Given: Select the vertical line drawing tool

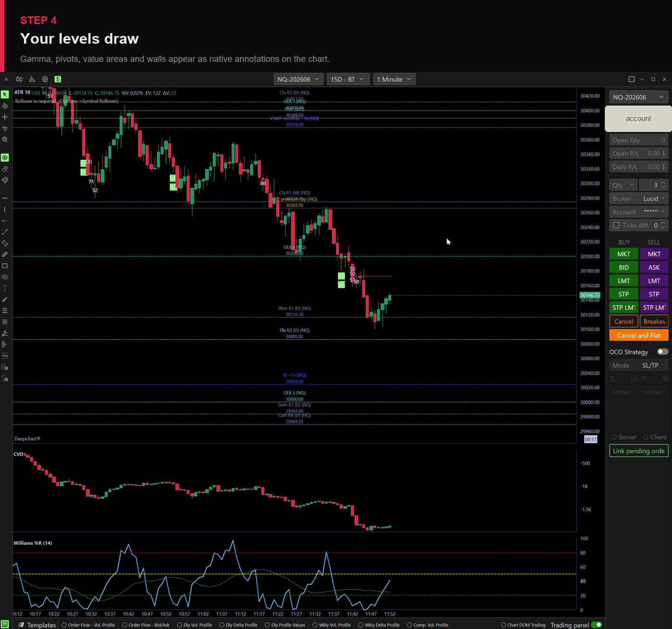Looking at the screenshot, I should click(x=5, y=210).
